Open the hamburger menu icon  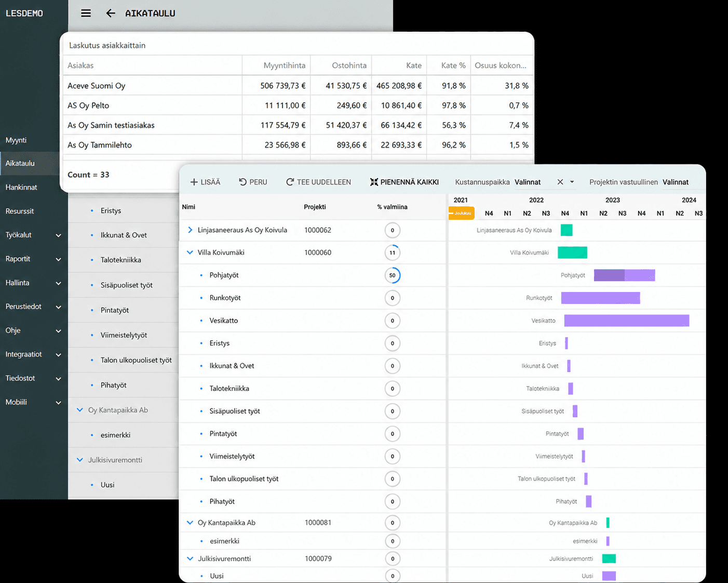pyautogui.click(x=86, y=14)
